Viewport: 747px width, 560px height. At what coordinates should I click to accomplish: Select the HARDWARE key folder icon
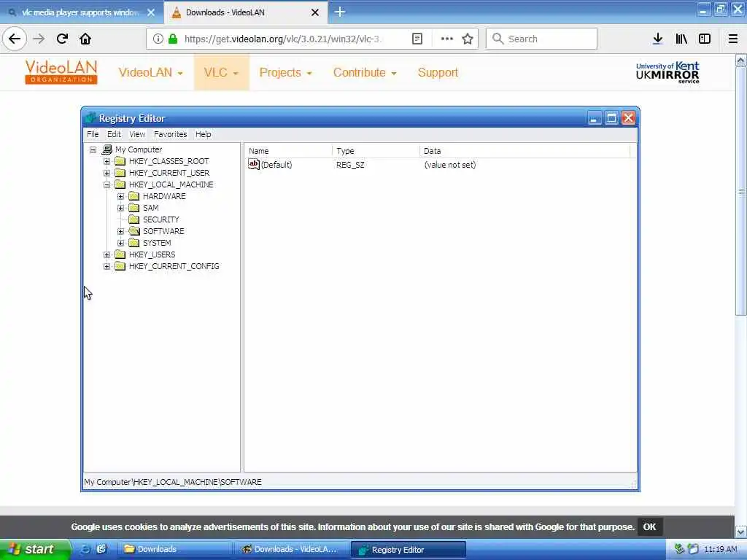[134, 196]
